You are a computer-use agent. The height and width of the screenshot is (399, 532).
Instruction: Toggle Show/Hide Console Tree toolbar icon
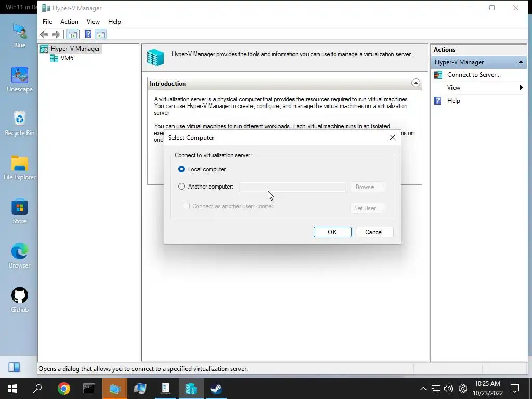click(x=72, y=34)
